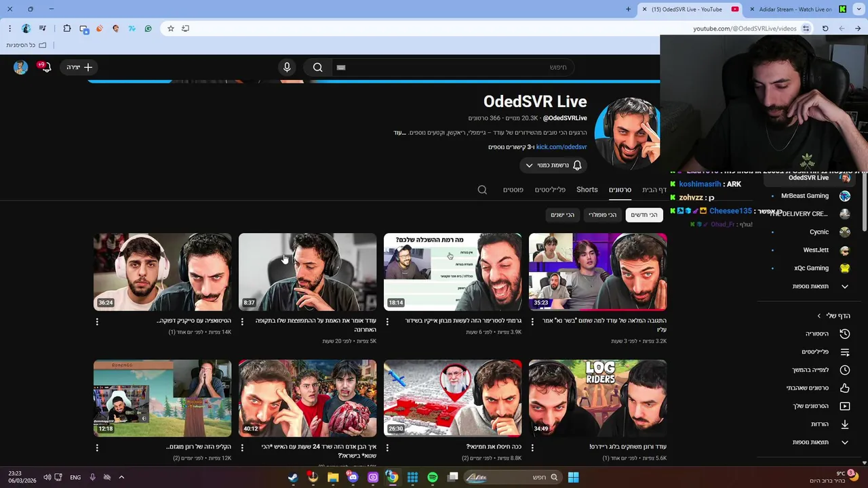Click the YouTube search magnifier button
Image resolution: width=868 pixels, height=488 pixels.
317,67
